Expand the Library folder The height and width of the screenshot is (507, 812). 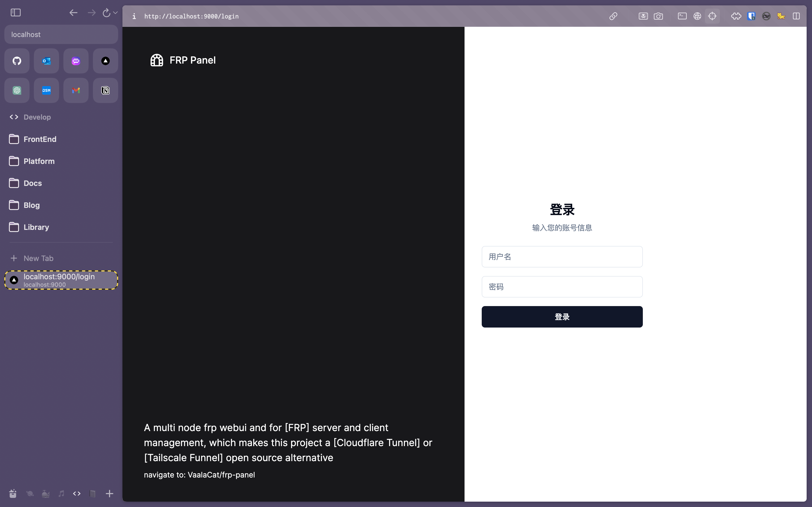tap(36, 227)
